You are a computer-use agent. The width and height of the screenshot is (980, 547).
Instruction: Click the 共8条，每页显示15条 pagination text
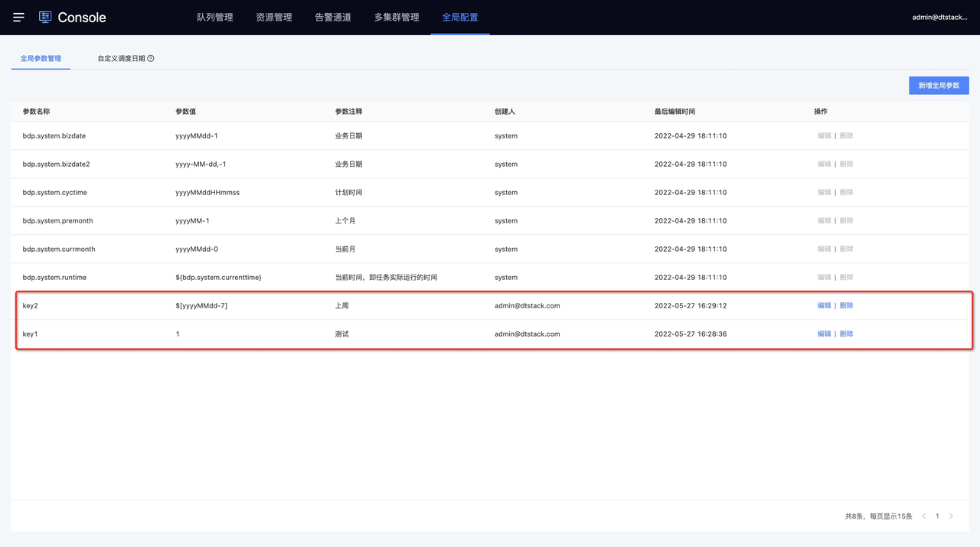pos(878,516)
